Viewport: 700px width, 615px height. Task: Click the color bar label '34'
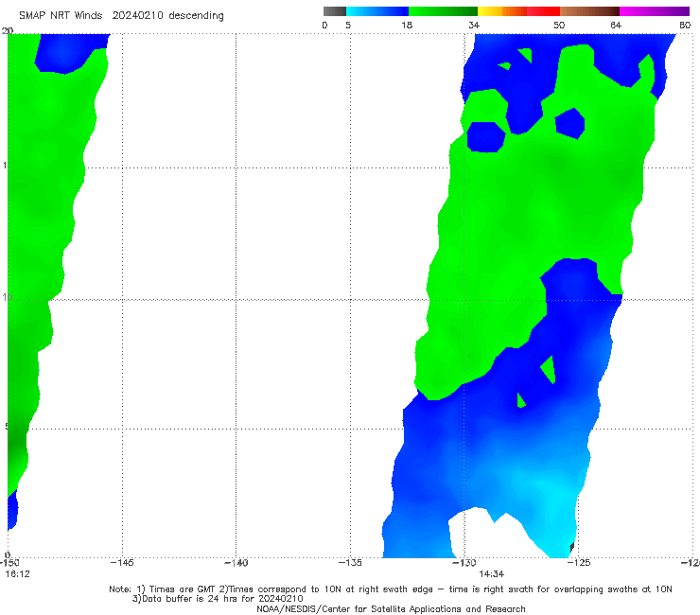click(474, 25)
